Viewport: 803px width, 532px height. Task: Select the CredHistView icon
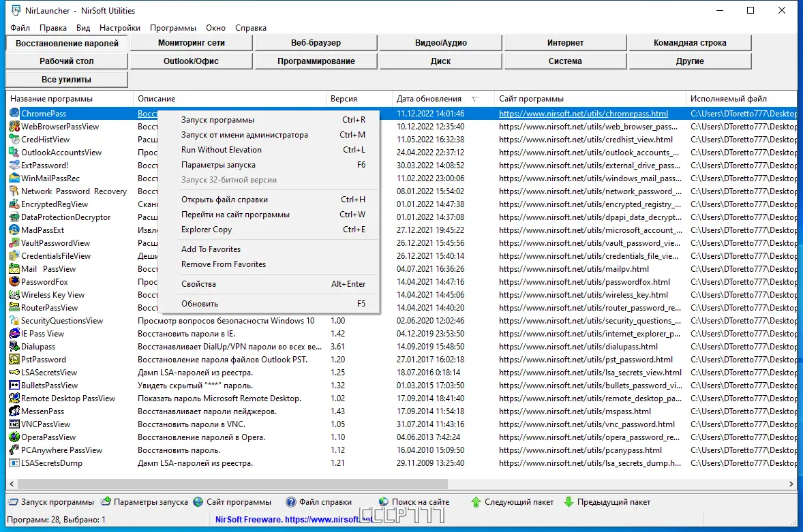click(x=14, y=139)
